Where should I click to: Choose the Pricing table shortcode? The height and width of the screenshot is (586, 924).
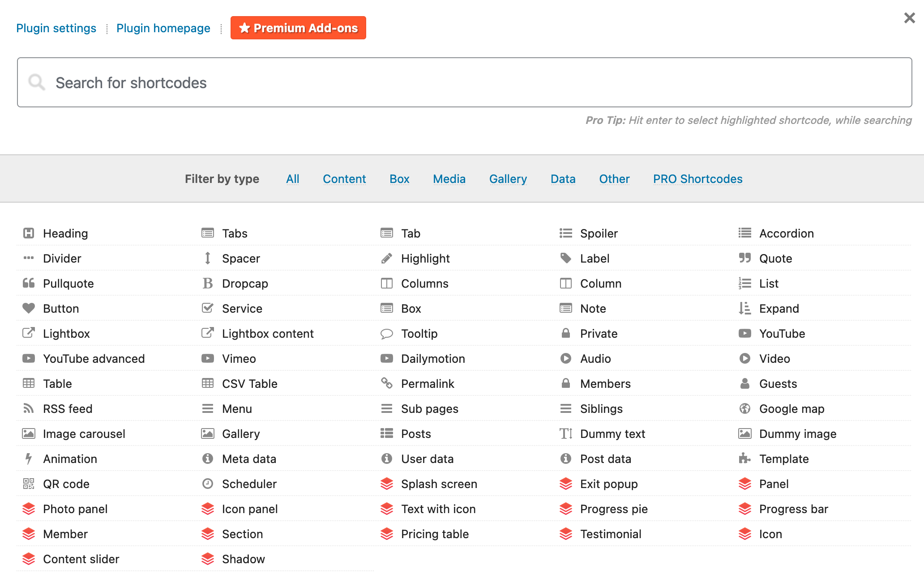pos(434,534)
